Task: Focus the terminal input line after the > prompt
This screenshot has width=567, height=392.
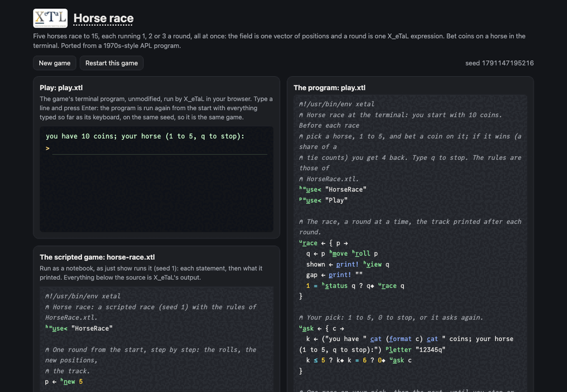Action: [159, 148]
